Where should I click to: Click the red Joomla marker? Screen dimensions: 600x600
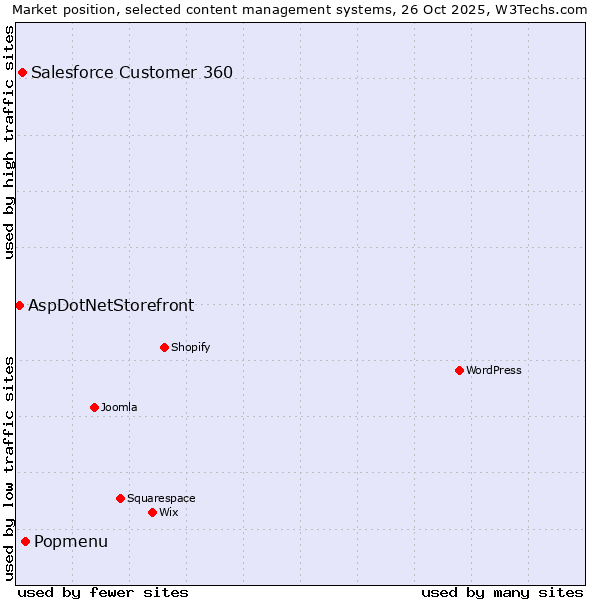point(94,407)
